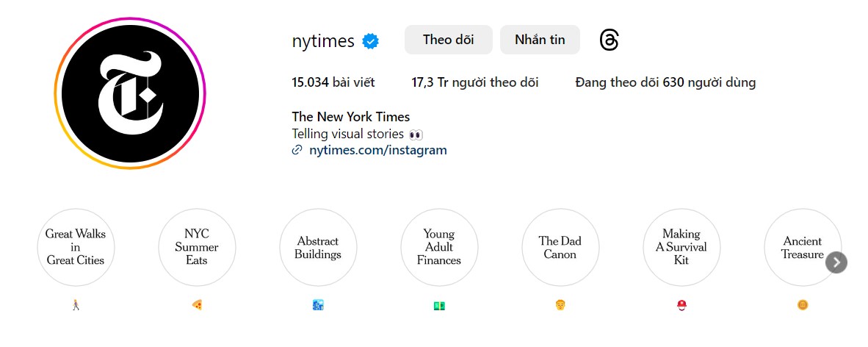
Task: Open The Dad Canon highlight
Action: [x=560, y=247]
